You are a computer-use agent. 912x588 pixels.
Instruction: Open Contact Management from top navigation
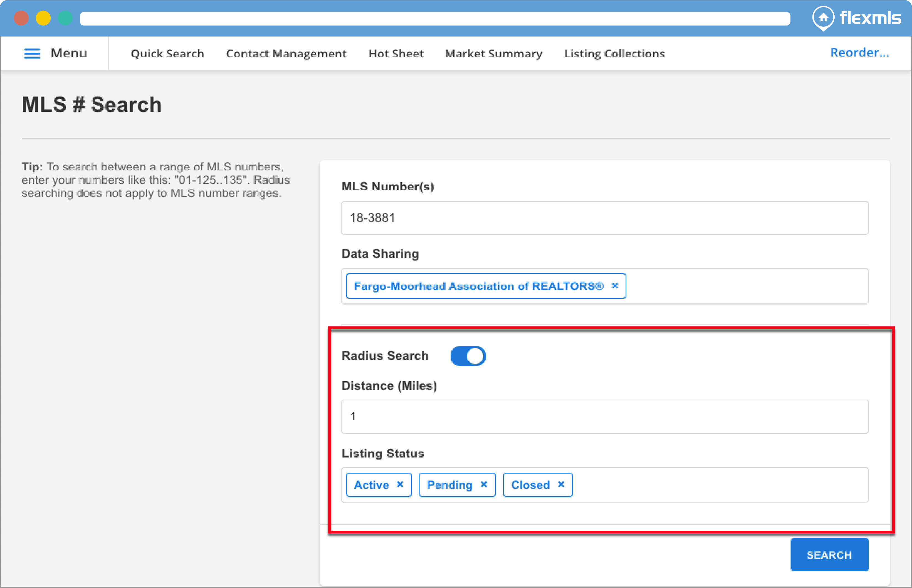(x=286, y=53)
